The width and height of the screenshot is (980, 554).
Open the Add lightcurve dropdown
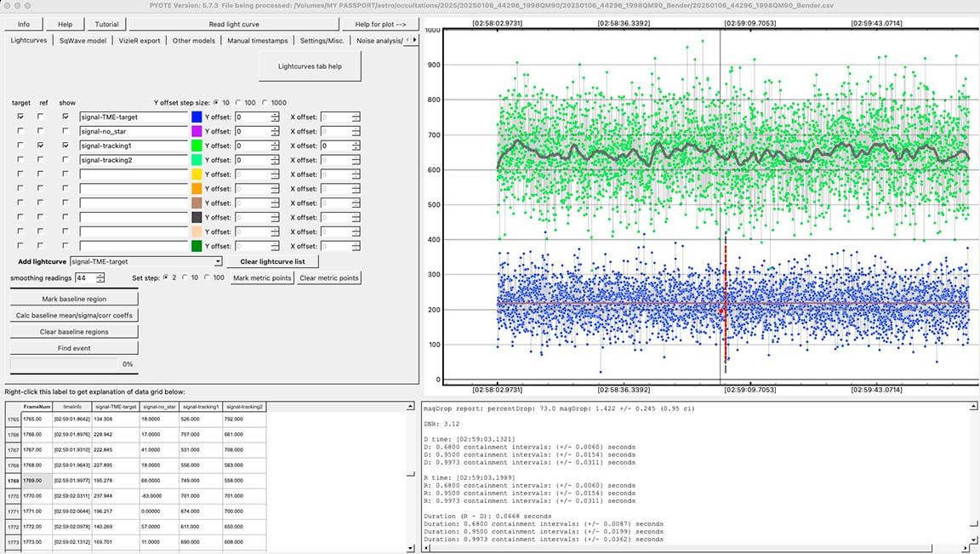pos(218,261)
